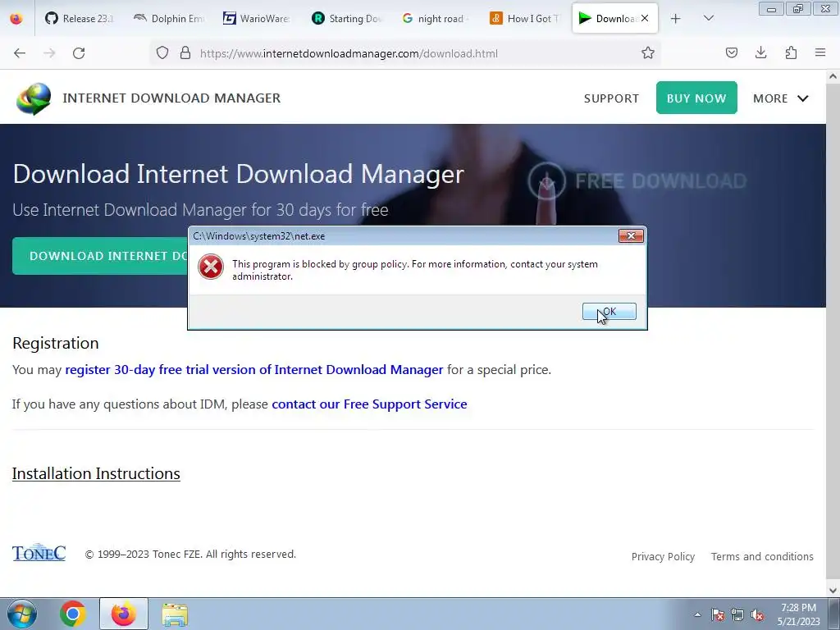
Task: Click Firefox in the taskbar
Action: (x=123, y=614)
